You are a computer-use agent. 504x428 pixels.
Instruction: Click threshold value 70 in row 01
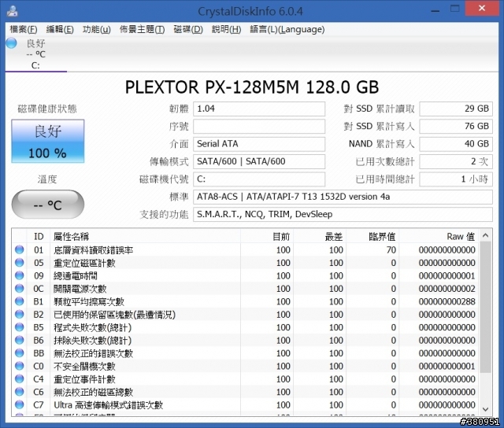tap(391, 250)
